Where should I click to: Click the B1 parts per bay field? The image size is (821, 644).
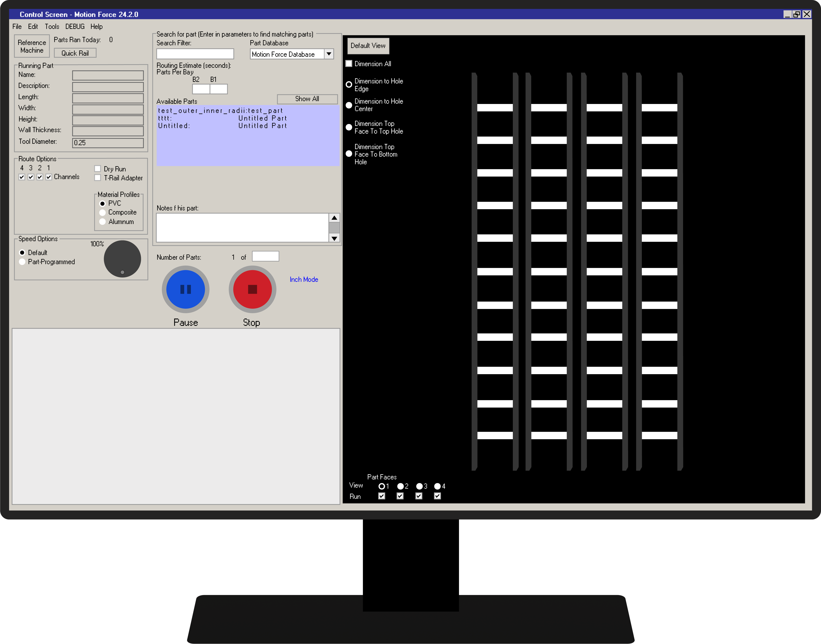(218, 89)
